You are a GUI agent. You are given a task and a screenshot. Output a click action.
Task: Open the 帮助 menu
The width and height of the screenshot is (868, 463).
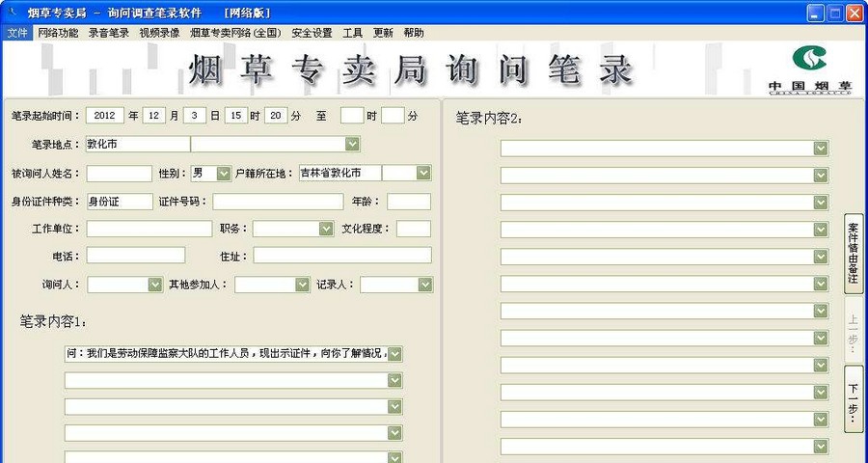(x=414, y=33)
